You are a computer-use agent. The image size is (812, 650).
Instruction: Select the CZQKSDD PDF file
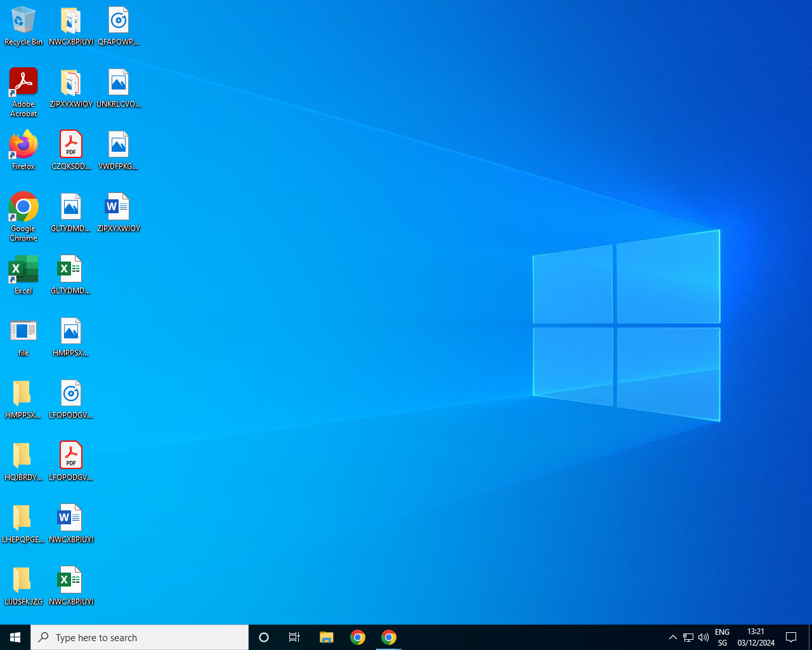click(71, 150)
